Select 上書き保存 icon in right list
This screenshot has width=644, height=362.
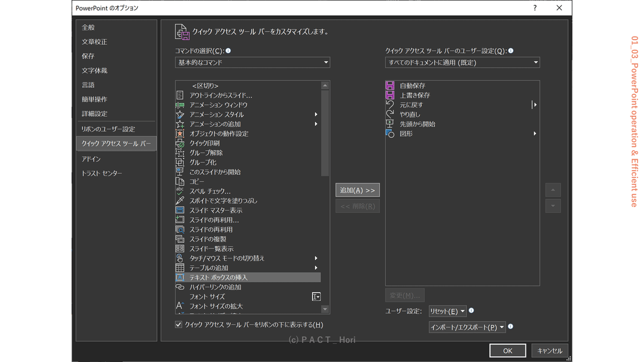pos(390,95)
